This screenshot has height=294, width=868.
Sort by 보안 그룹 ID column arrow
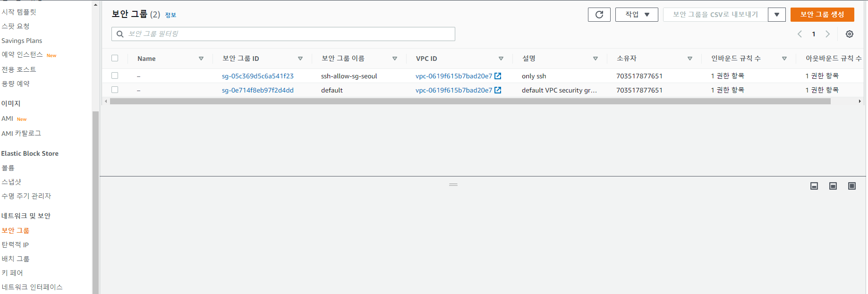(300, 59)
